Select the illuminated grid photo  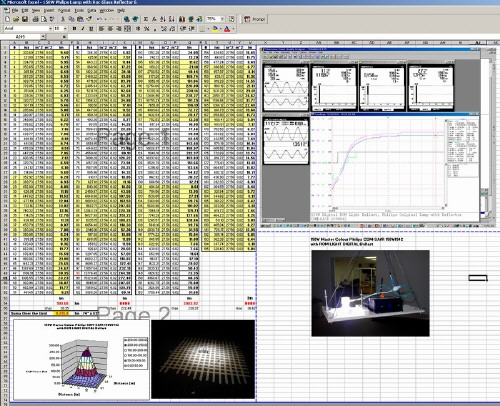(x=203, y=359)
